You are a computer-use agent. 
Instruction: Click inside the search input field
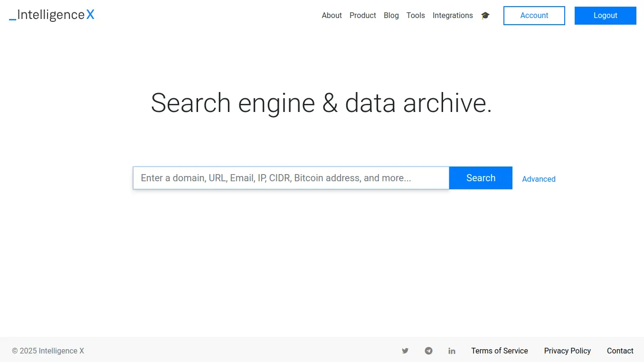click(x=291, y=178)
